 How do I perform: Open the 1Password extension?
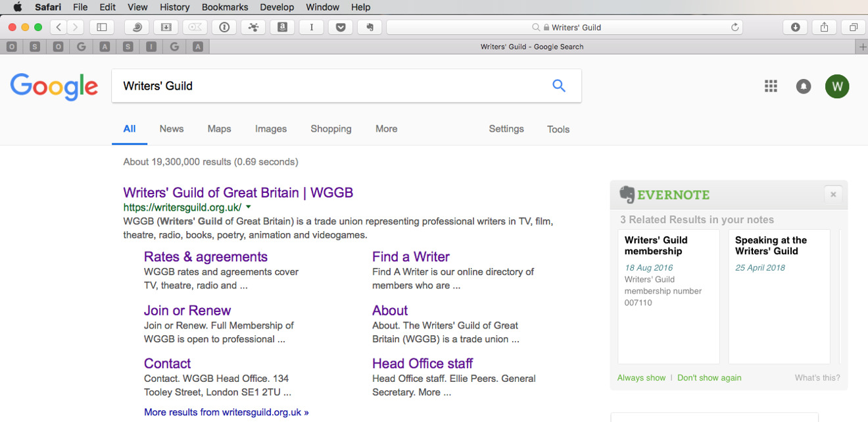(224, 27)
